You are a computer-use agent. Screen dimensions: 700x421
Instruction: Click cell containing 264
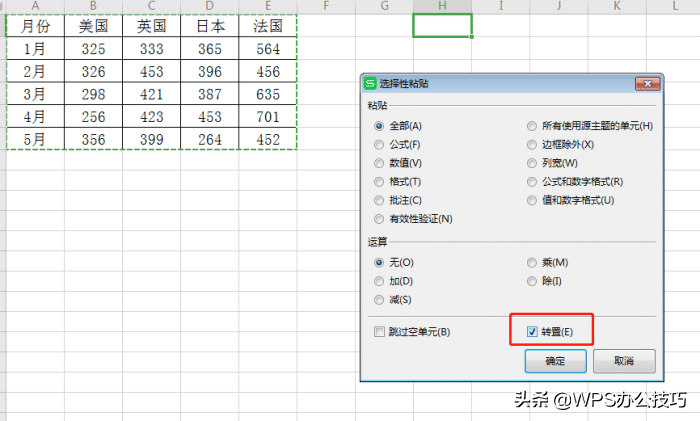tap(210, 139)
